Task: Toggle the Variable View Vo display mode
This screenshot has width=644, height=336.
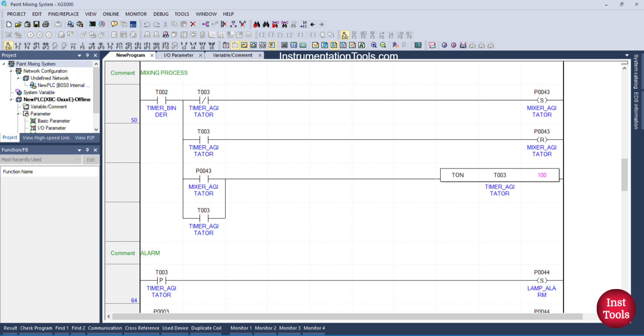Action: pos(352,45)
